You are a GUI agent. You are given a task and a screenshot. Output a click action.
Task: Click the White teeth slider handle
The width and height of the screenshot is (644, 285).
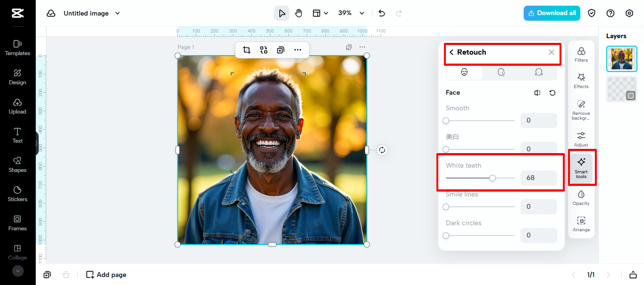(493, 178)
